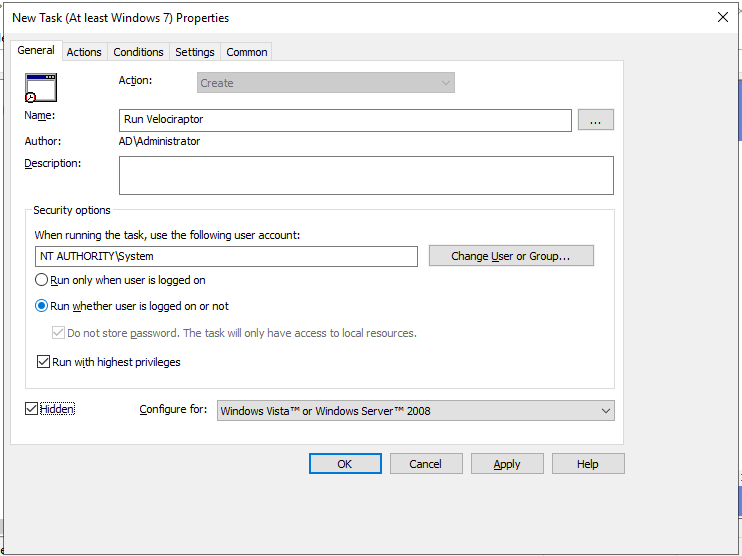Click into the Name field with Run Velociraptor
This screenshot has width=742, height=556.
[344, 120]
